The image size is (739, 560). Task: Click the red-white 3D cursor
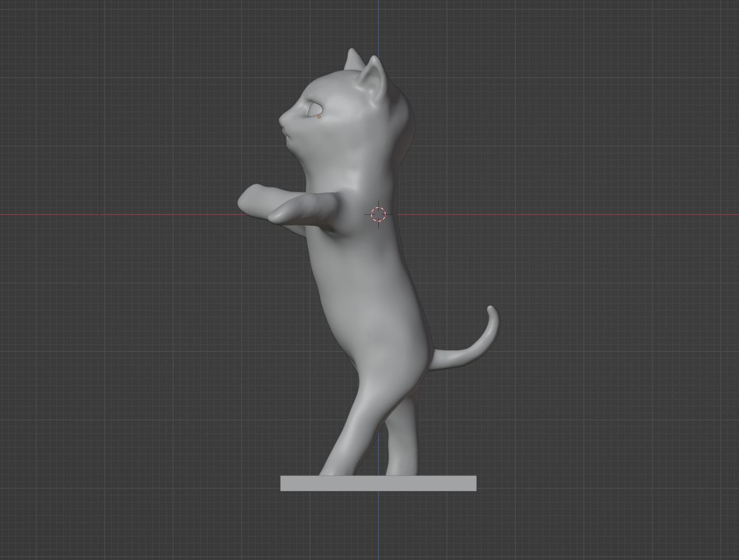[x=378, y=215]
